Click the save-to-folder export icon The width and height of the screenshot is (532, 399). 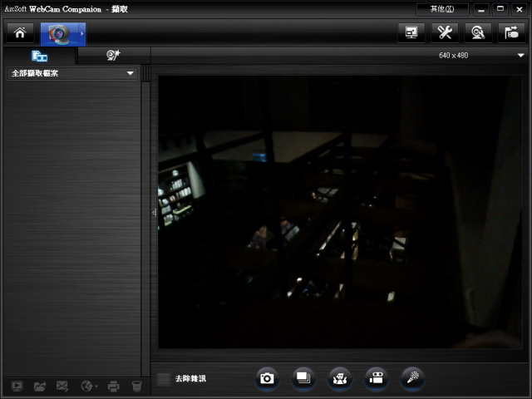pyautogui.click(x=40, y=386)
